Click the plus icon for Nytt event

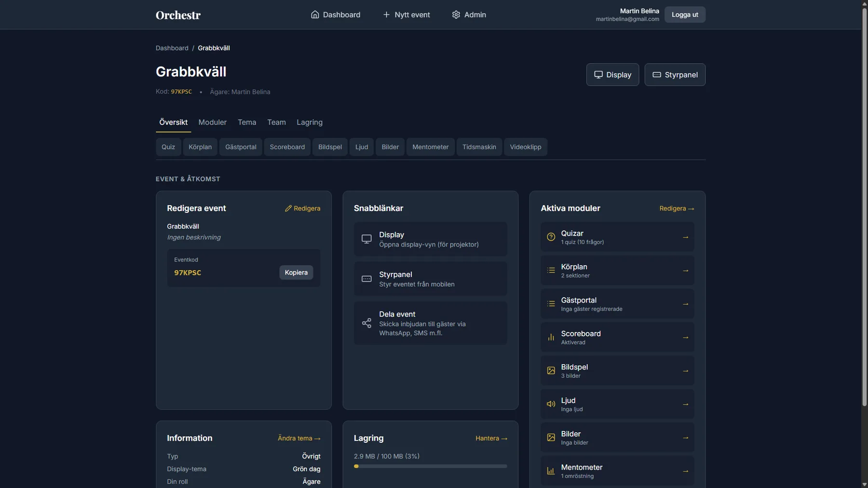386,14
